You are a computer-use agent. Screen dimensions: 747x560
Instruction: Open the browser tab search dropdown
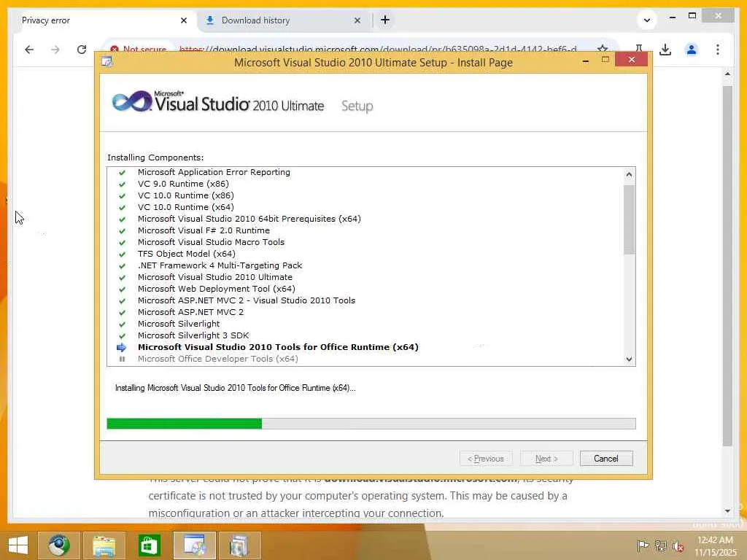coord(647,20)
